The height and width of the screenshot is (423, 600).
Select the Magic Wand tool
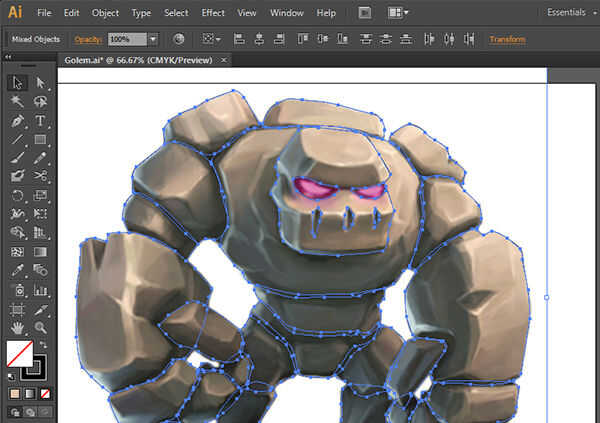coord(17,101)
